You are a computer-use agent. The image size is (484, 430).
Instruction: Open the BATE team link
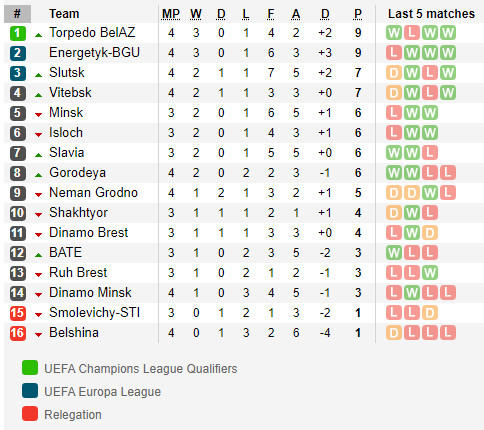click(x=65, y=253)
